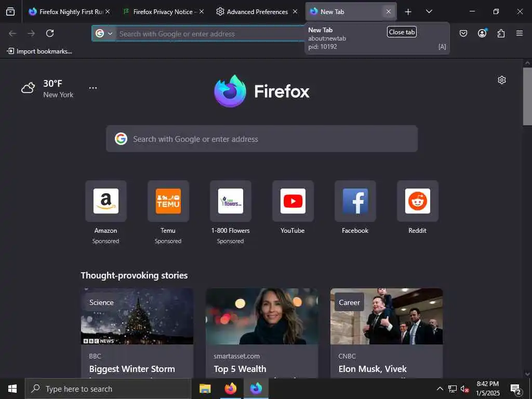Open the application hamburger menu
532x399 pixels.
tap(520, 33)
